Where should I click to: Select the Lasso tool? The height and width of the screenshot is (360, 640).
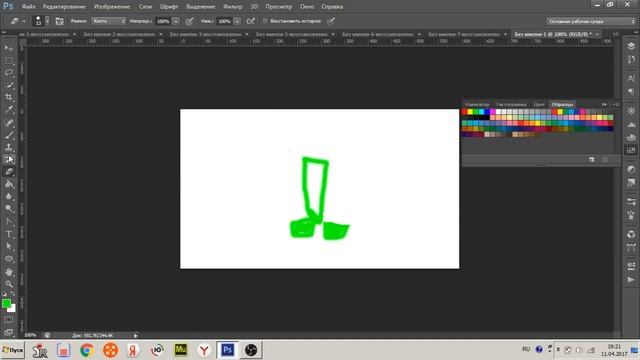click(x=9, y=73)
